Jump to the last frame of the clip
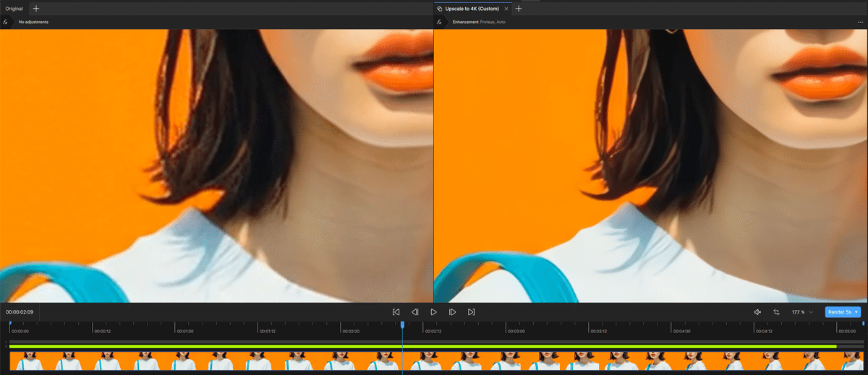 (x=471, y=312)
